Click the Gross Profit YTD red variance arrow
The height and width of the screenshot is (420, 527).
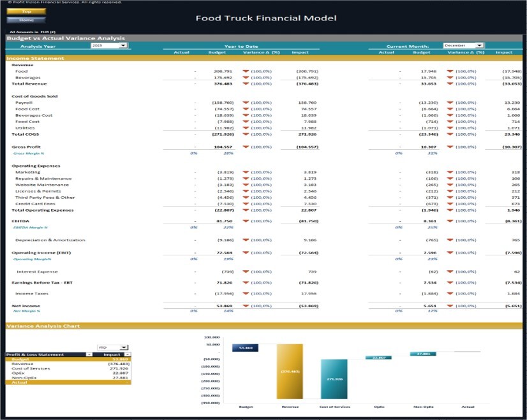tap(246, 147)
